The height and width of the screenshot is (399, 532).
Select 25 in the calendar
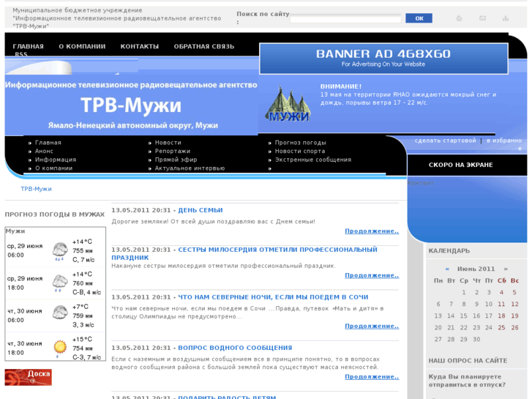click(x=501, y=328)
